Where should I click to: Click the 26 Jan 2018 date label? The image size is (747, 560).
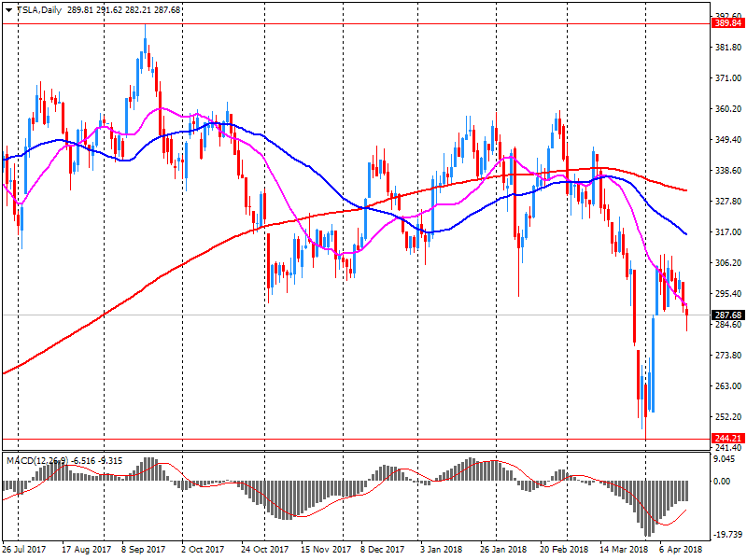(x=503, y=550)
